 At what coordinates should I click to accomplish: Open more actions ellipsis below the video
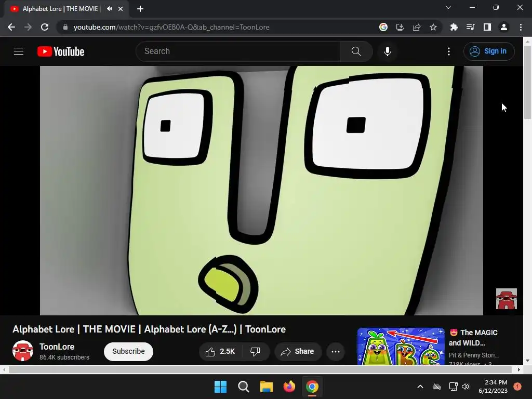(x=336, y=352)
